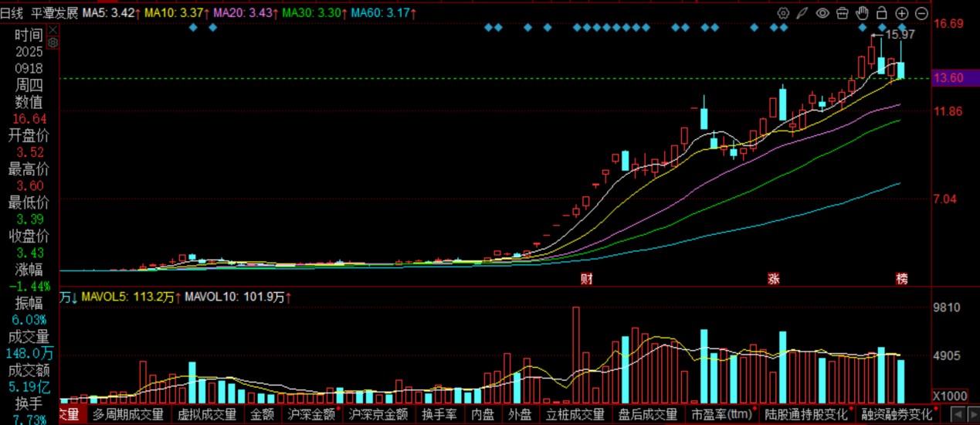Image resolution: width=980 pixels, height=425 pixels.
Task: Click the 4905 volume axis value
Action: (947, 356)
